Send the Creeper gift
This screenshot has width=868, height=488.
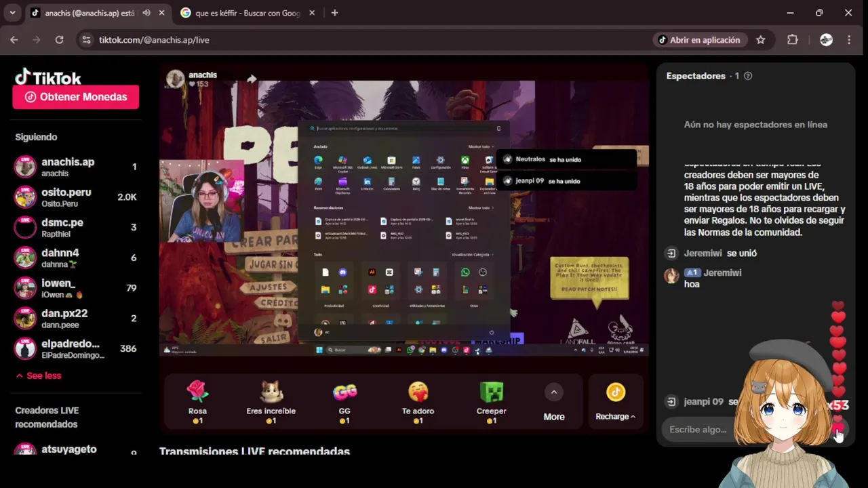click(492, 402)
